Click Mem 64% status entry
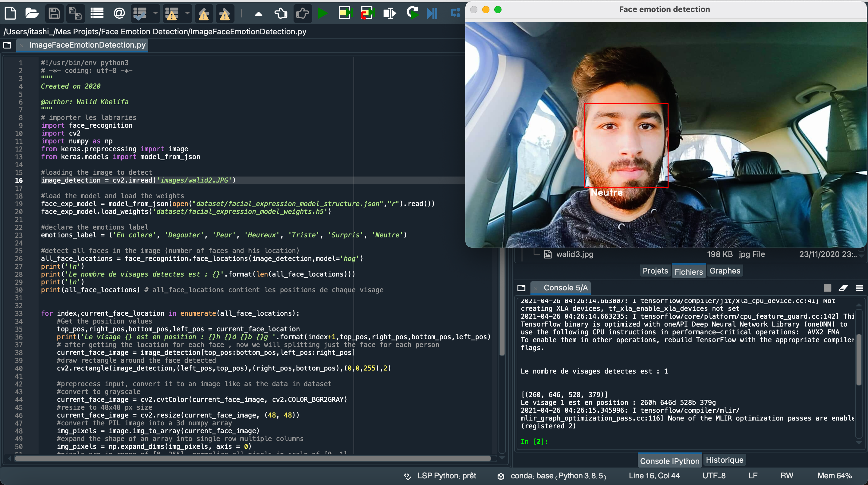The image size is (868, 485). click(x=835, y=476)
